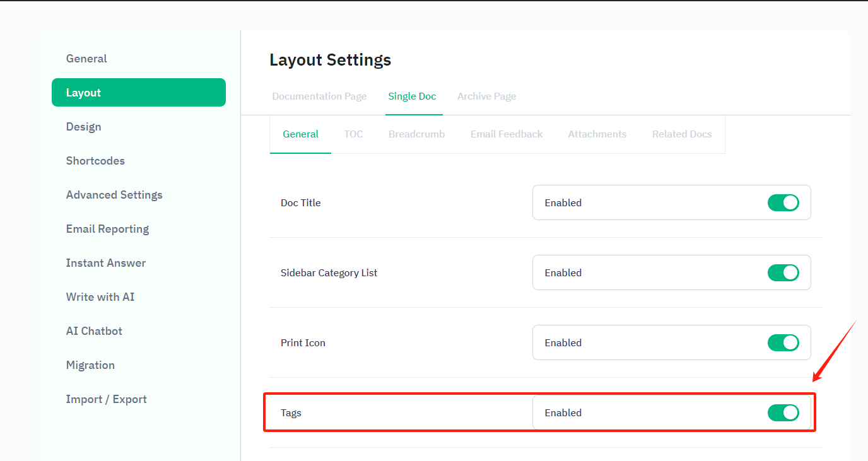Select Email Reporting in the sidebar
This screenshot has height=461, width=868.
tap(107, 229)
